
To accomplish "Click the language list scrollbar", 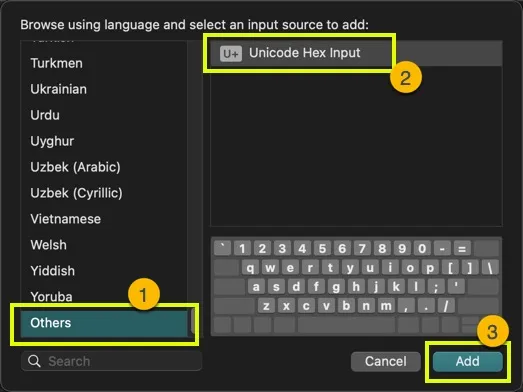I will (193, 321).
